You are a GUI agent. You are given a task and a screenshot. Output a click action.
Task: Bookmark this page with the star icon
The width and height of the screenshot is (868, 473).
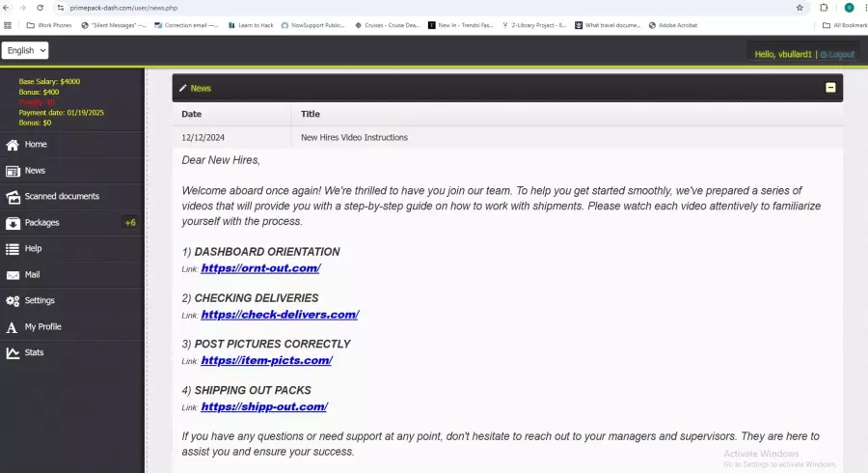click(800, 8)
